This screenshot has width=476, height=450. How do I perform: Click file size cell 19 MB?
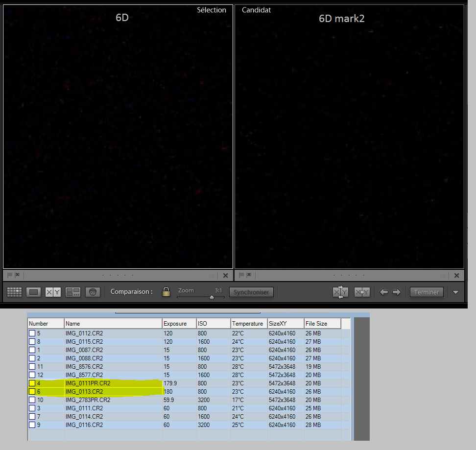(313, 367)
